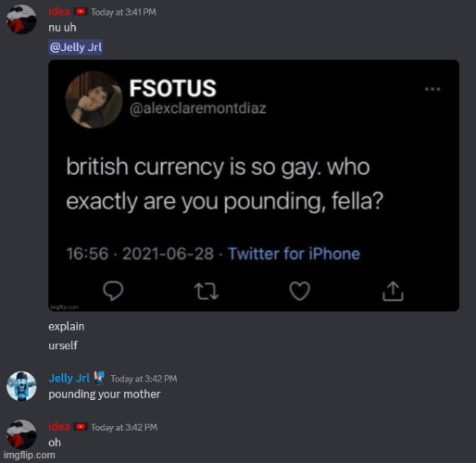This screenshot has height=463, width=476.
Task: Click the badge icon next to Jelly Jrl
Action: coord(99,378)
